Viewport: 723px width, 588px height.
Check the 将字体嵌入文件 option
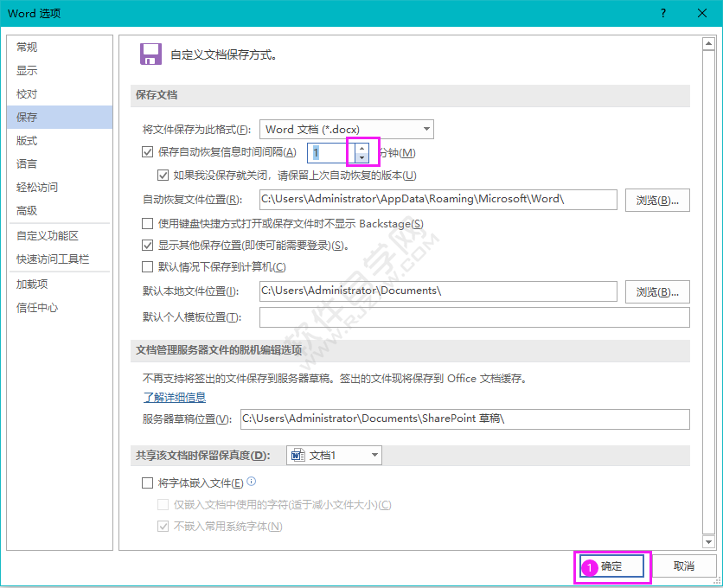point(147,483)
